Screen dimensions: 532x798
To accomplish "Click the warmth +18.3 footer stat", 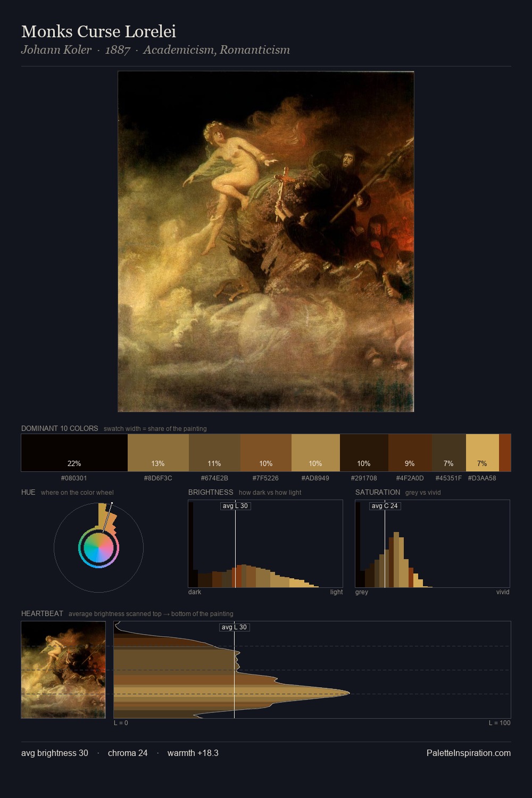I will [x=193, y=753].
